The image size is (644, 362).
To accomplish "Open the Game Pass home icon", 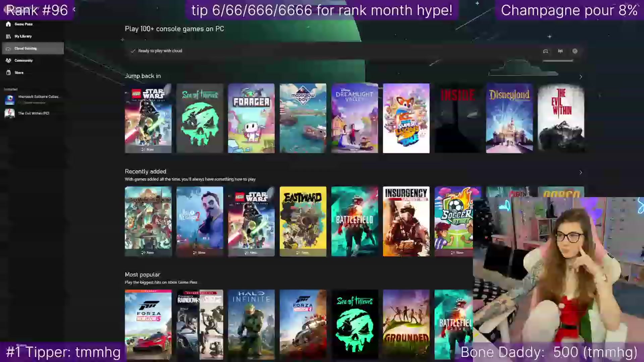I will point(8,24).
